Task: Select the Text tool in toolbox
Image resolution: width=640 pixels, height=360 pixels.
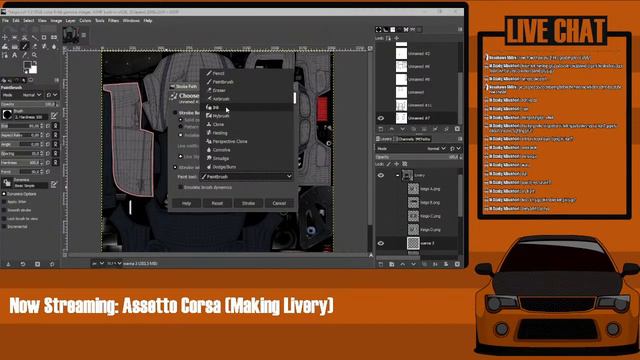Action: click(x=15, y=55)
